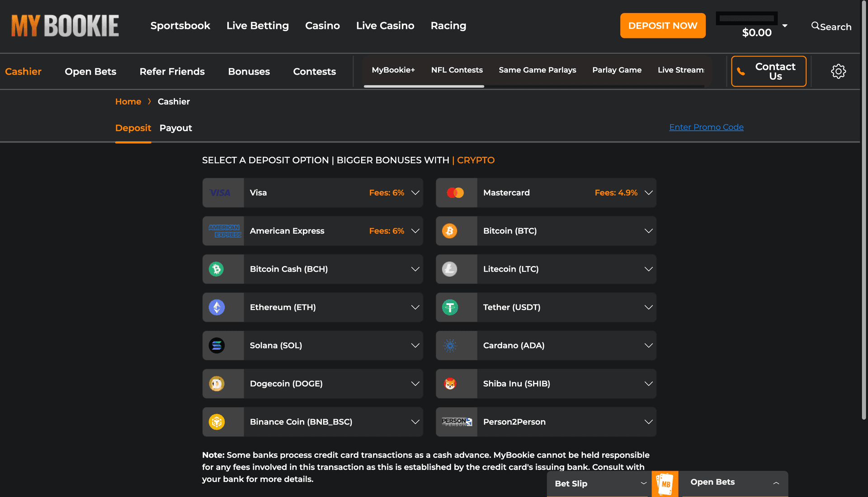Open the account balance dropdown arrow
Image resolution: width=868 pixels, height=497 pixels.
coord(785,26)
